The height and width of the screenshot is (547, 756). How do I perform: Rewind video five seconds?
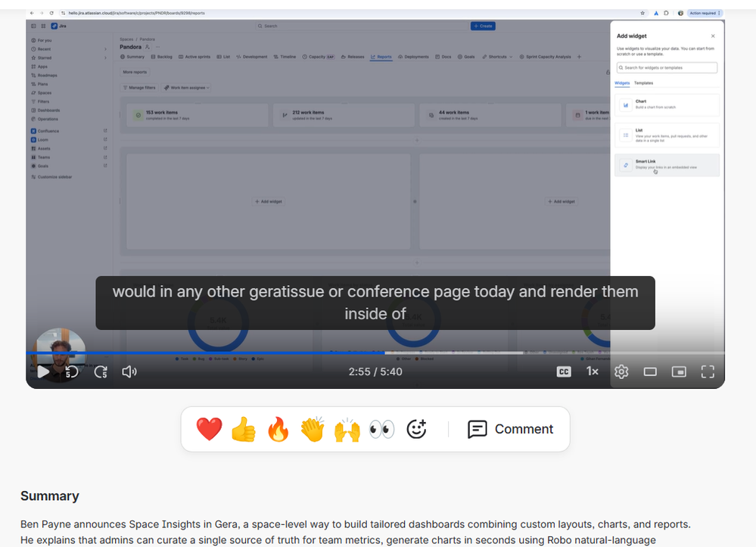72,371
